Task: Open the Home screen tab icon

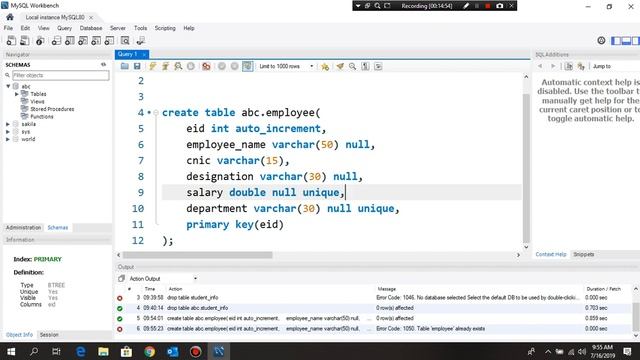Action: pos(10,17)
